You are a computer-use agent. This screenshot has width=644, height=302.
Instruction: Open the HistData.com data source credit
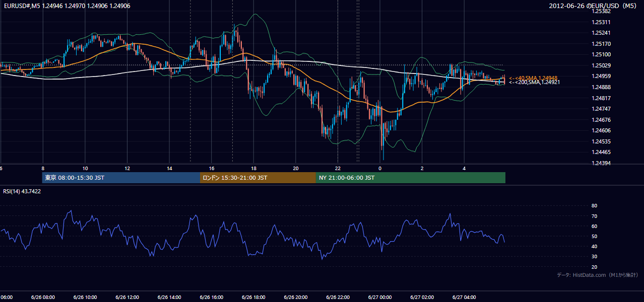[598, 275]
